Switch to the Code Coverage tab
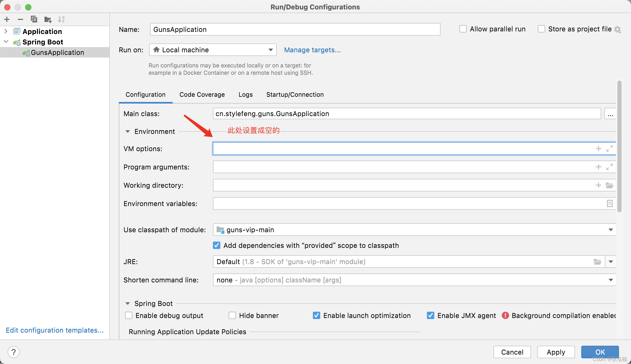The width and height of the screenshot is (631, 364). click(x=202, y=95)
